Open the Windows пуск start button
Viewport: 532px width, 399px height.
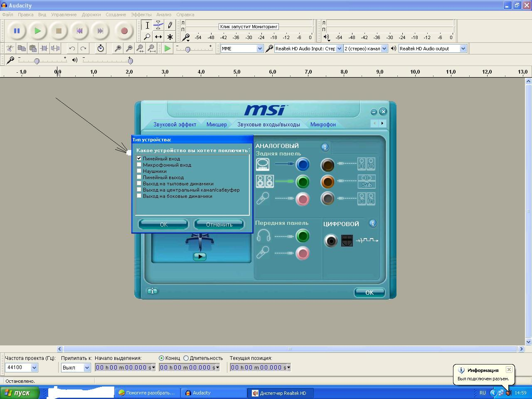click(20, 393)
